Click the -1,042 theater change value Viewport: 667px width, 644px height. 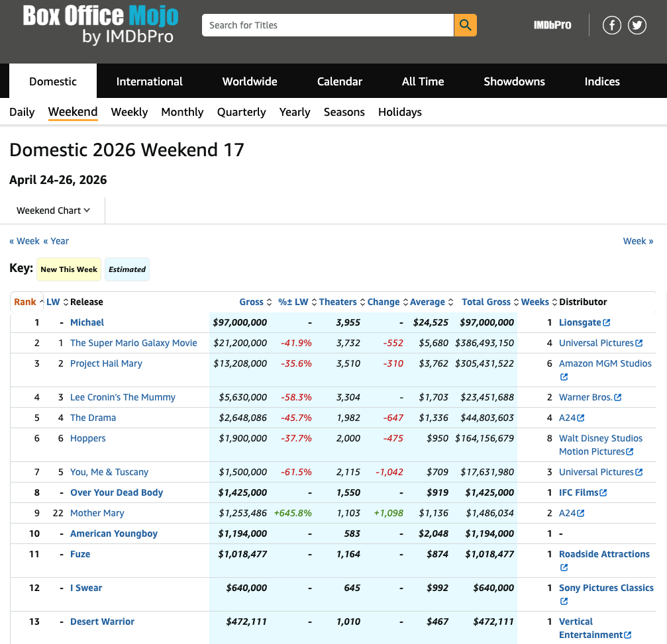click(x=389, y=472)
